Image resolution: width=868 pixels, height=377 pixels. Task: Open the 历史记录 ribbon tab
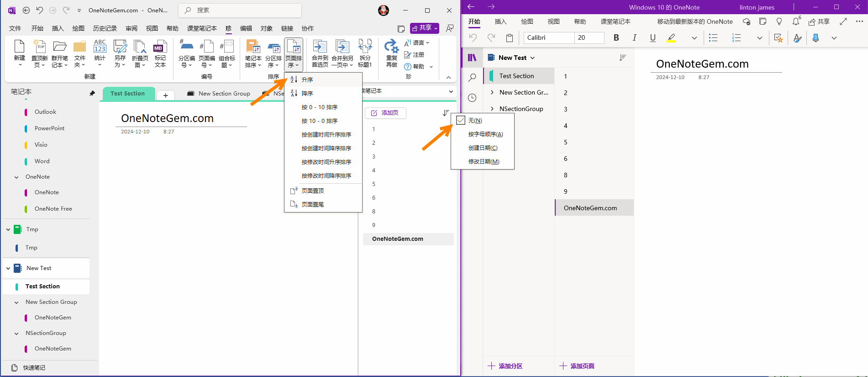click(105, 28)
